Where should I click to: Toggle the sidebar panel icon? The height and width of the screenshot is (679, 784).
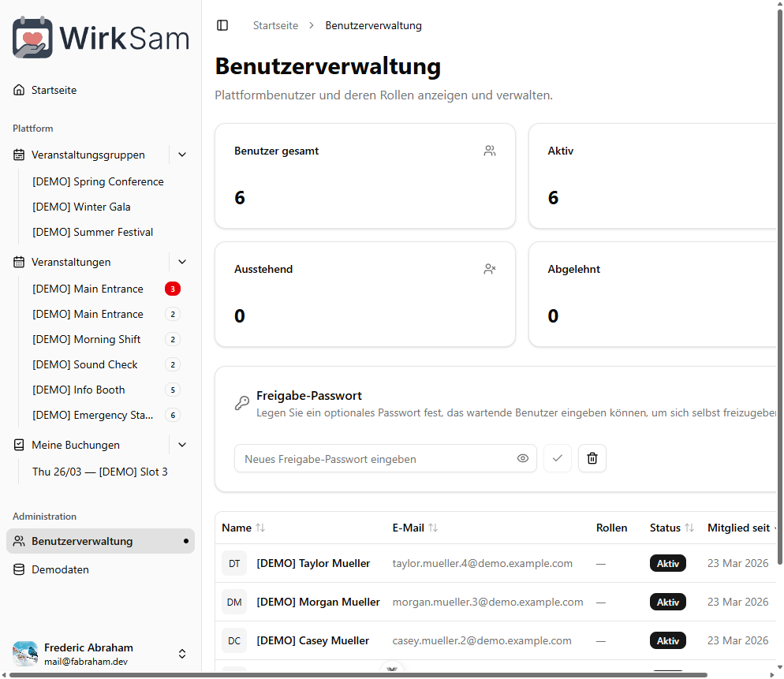tap(222, 25)
